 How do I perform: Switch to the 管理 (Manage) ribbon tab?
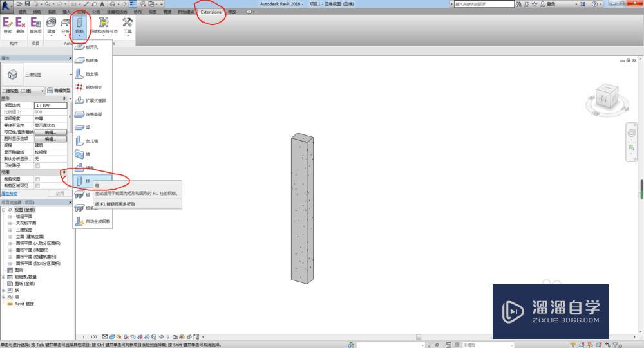(x=167, y=12)
